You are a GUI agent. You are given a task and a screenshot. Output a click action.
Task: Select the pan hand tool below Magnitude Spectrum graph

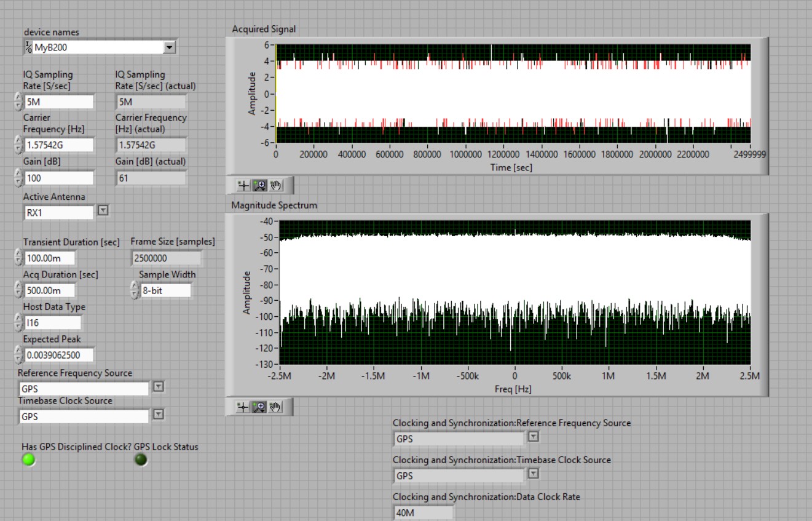[x=275, y=407]
